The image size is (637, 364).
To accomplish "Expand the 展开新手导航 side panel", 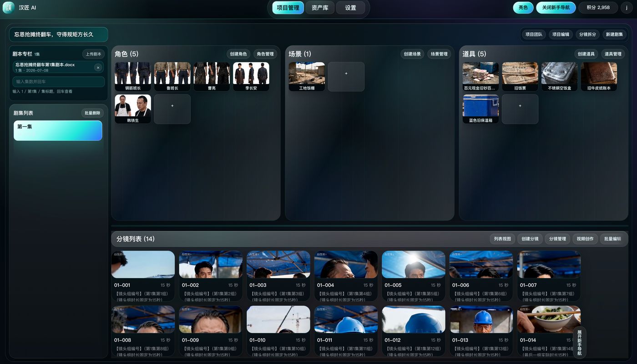I will [x=579, y=343].
